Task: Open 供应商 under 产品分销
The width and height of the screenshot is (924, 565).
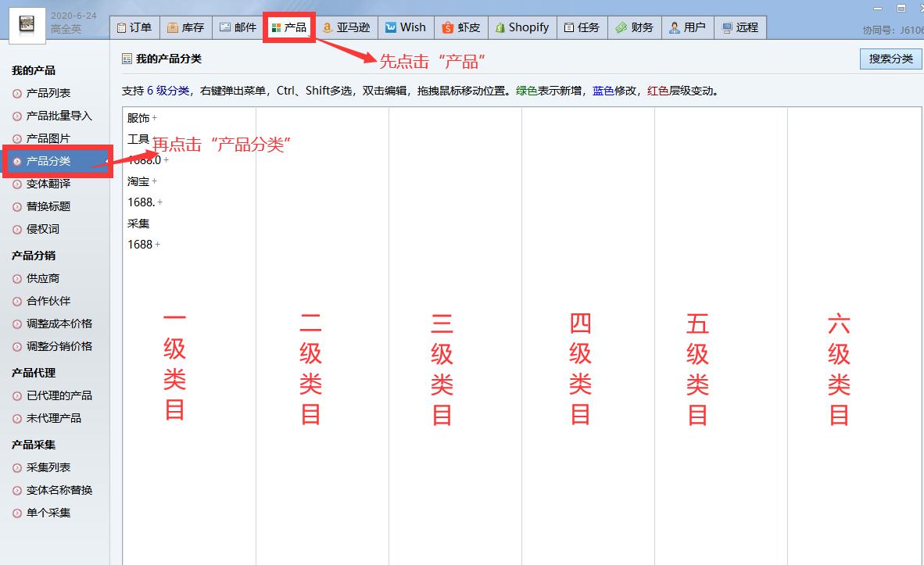Action: pos(42,278)
